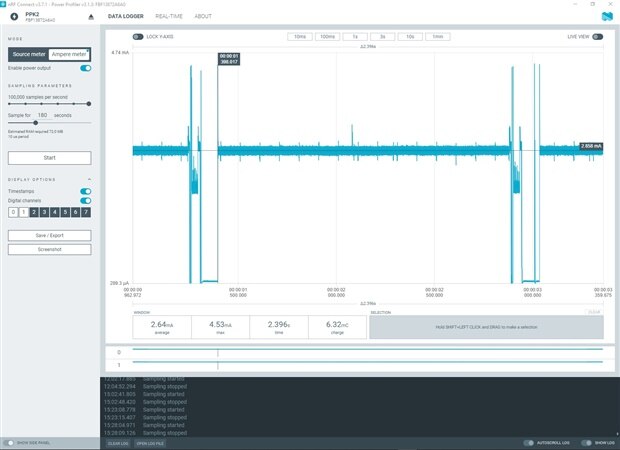Click the digital channel 1 trace
Screen dimensions: 620x450
(x=368, y=362)
